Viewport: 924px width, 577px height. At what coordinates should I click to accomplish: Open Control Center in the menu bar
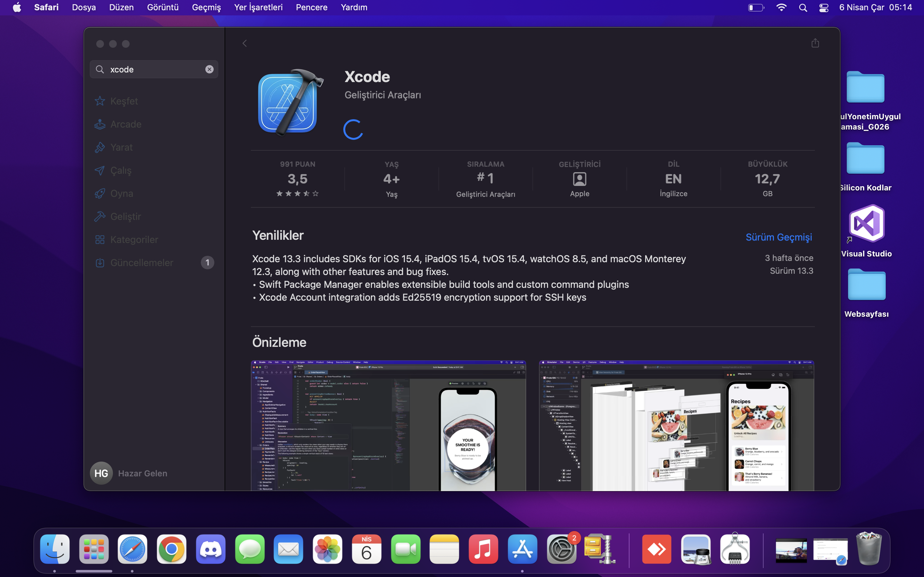(x=824, y=8)
